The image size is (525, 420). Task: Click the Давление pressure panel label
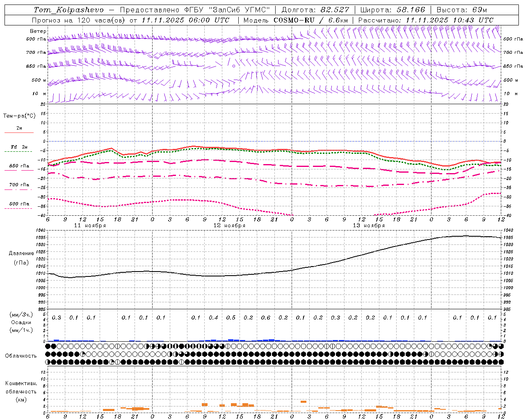[21, 253]
